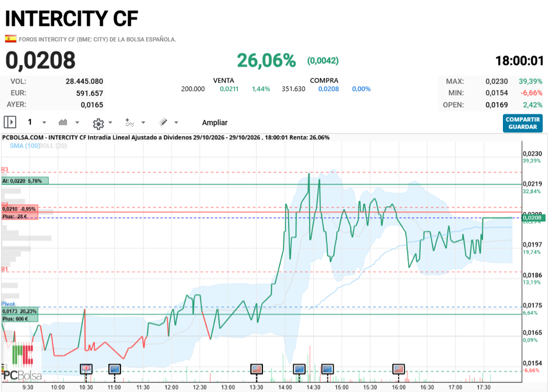Open the news marker near 14:15

(x=299, y=368)
